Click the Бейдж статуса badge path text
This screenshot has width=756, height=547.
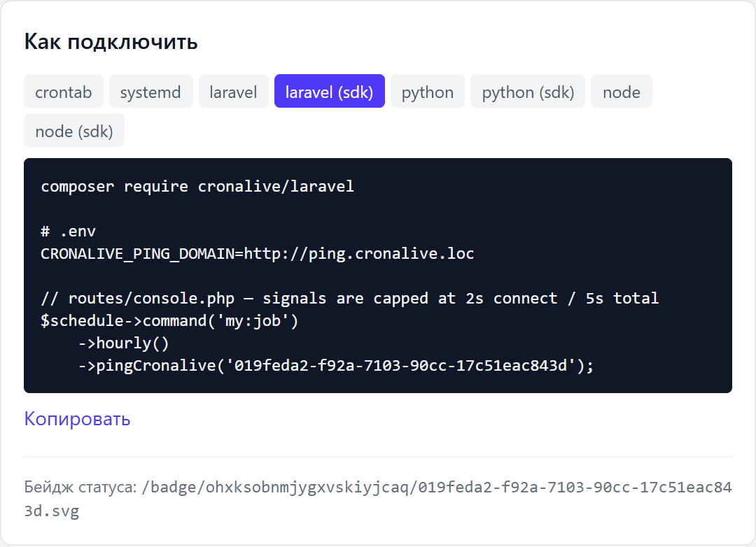pos(378,499)
